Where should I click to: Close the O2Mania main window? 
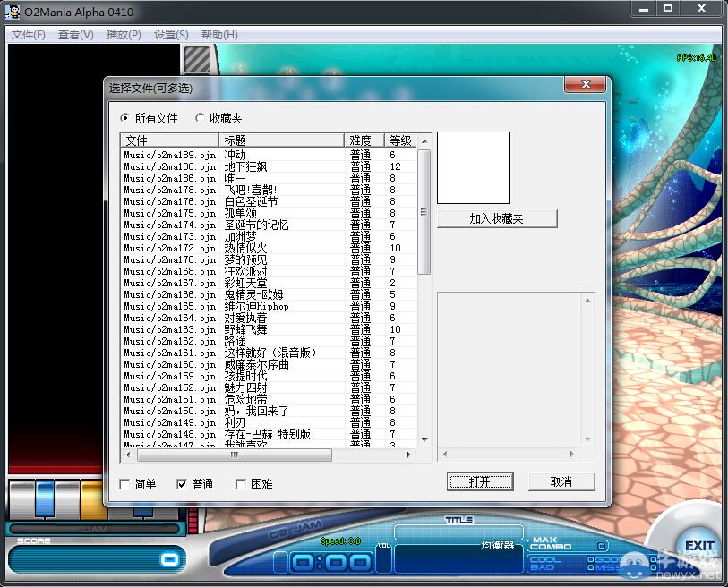pyautogui.click(x=701, y=9)
